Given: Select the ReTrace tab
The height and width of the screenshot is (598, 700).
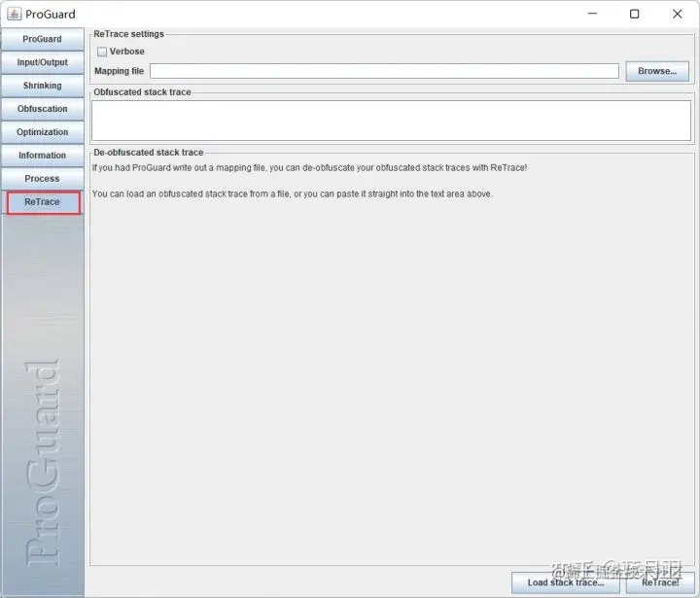Looking at the screenshot, I should pyautogui.click(x=44, y=202).
